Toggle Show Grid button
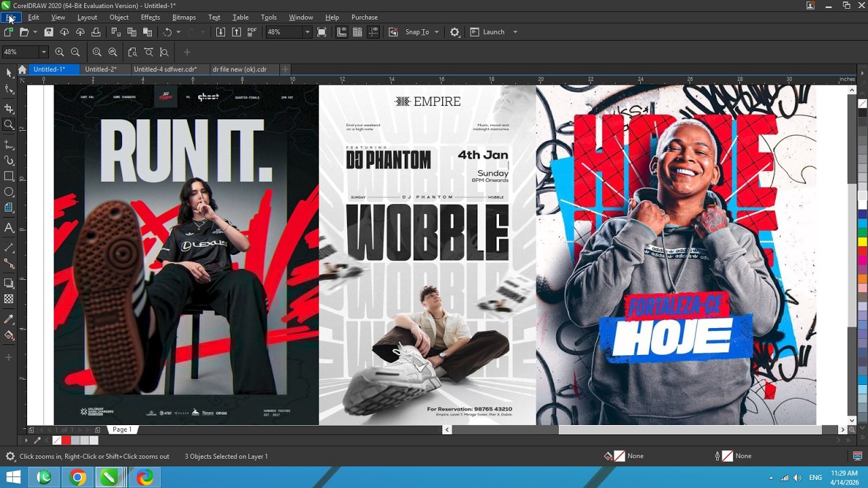868x488 pixels. [357, 32]
